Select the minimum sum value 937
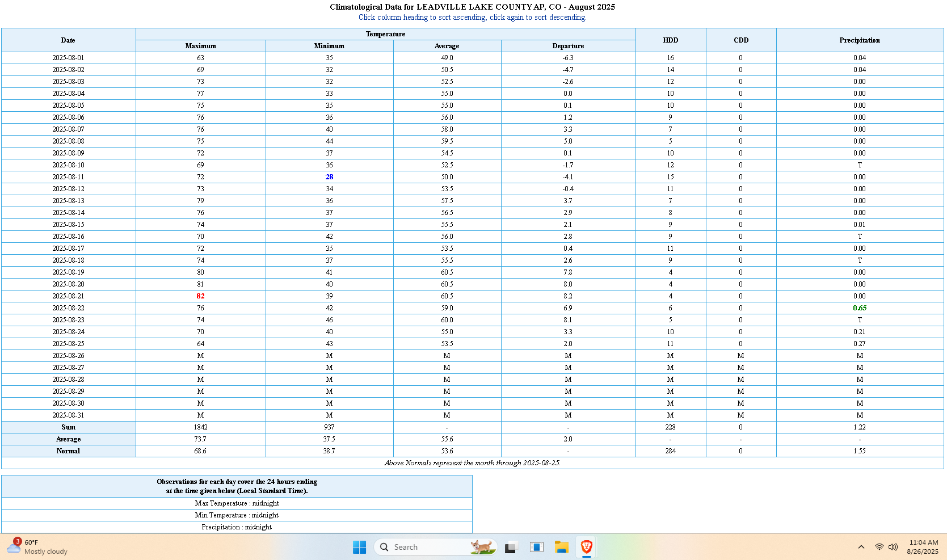This screenshot has height=560, width=947. point(329,427)
